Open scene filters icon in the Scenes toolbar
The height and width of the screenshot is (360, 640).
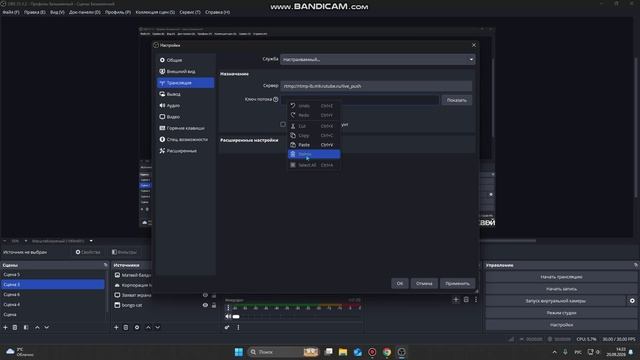point(26,327)
